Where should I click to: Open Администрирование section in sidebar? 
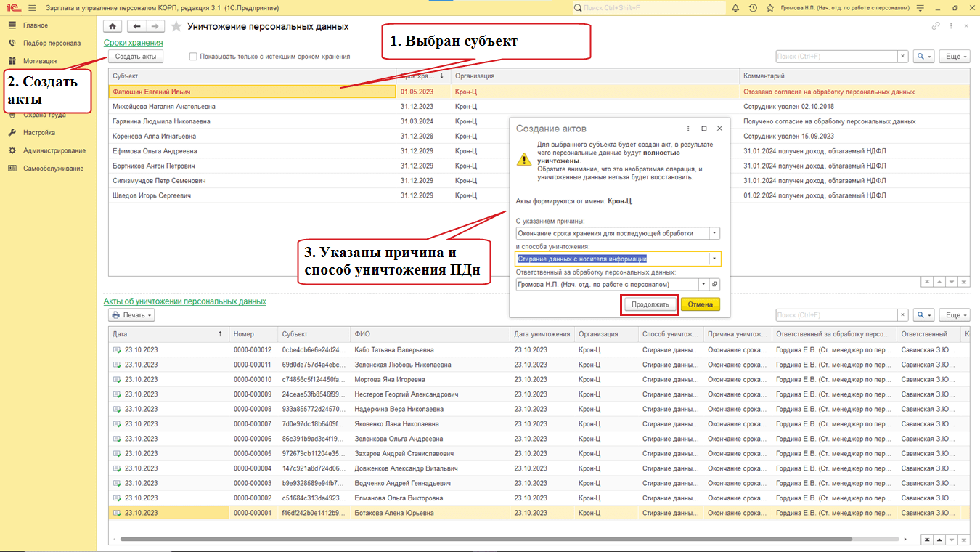pos(54,150)
